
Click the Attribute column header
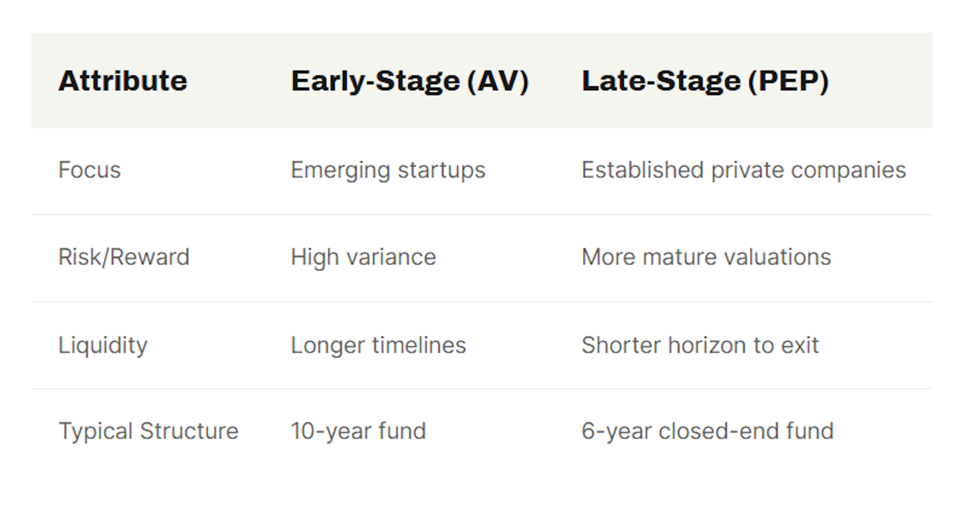[122, 81]
